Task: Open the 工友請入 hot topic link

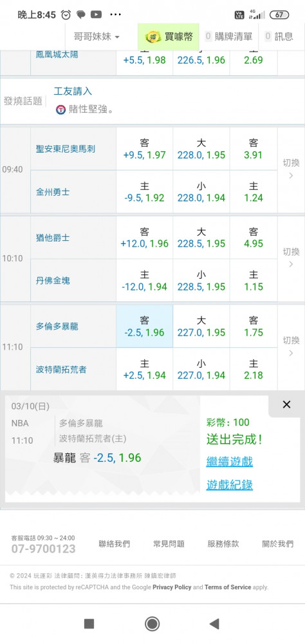Action: tap(73, 91)
